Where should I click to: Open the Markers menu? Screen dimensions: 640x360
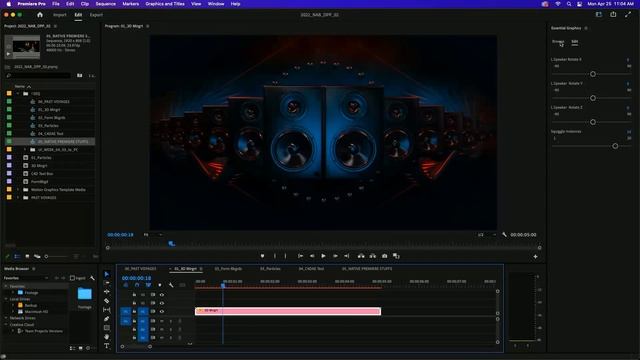[x=131, y=4]
